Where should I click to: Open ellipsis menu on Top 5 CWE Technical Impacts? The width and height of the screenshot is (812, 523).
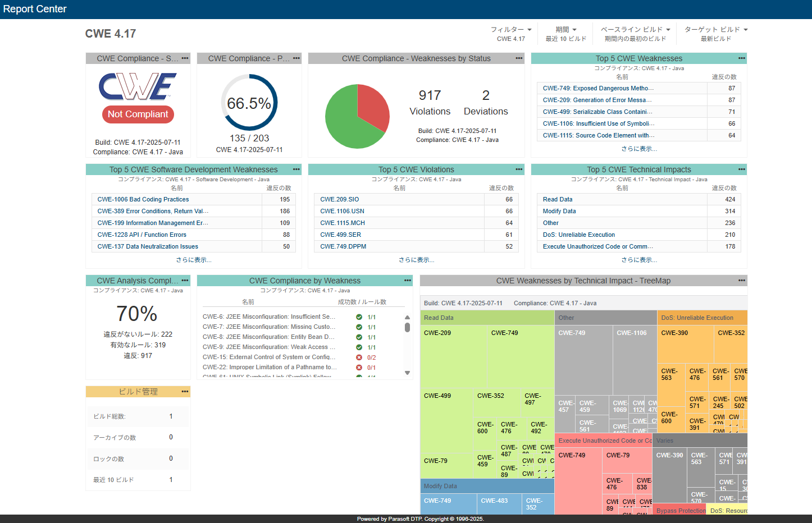coord(741,169)
